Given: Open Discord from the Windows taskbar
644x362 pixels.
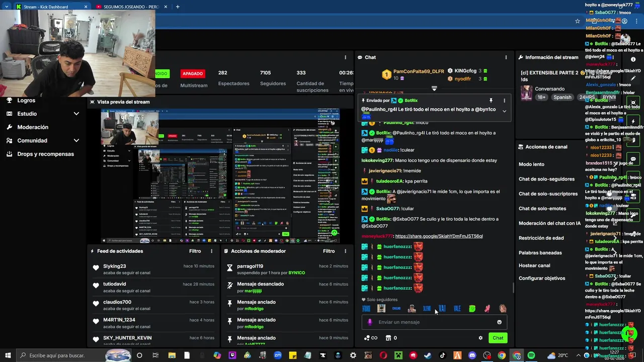Looking at the screenshot, I should point(472,355).
